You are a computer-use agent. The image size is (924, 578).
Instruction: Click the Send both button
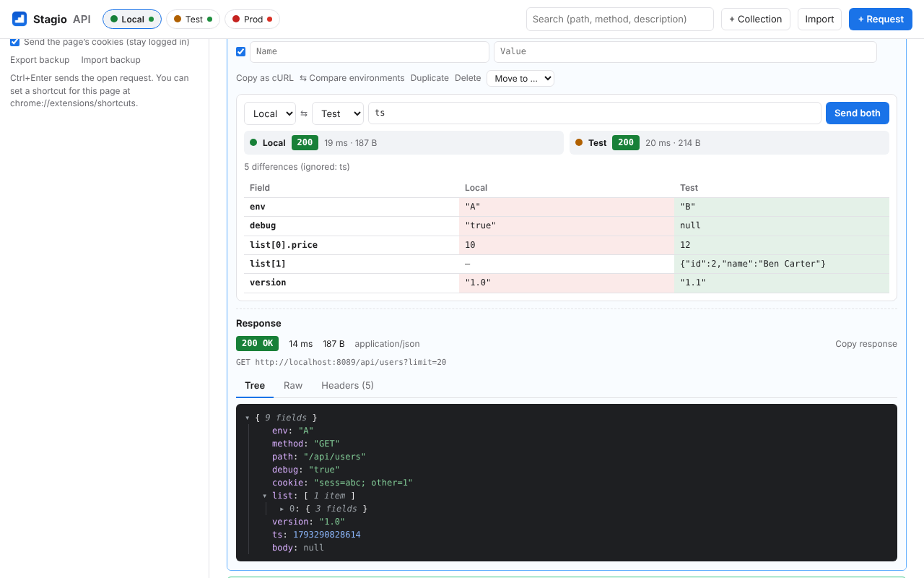coord(858,113)
